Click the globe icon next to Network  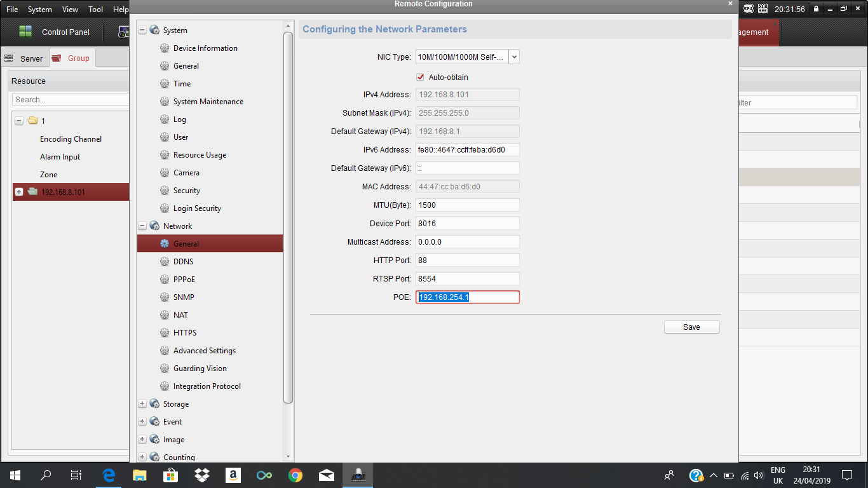click(x=154, y=226)
